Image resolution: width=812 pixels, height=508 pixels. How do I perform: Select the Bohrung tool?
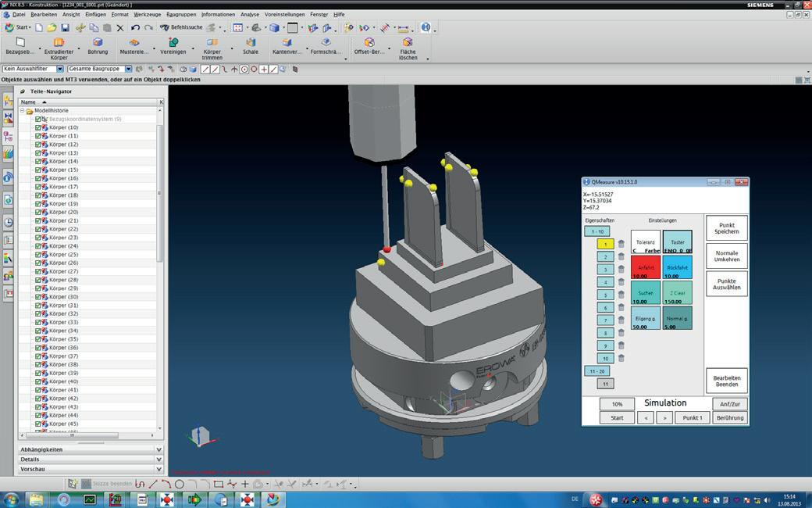click(98, 43)
